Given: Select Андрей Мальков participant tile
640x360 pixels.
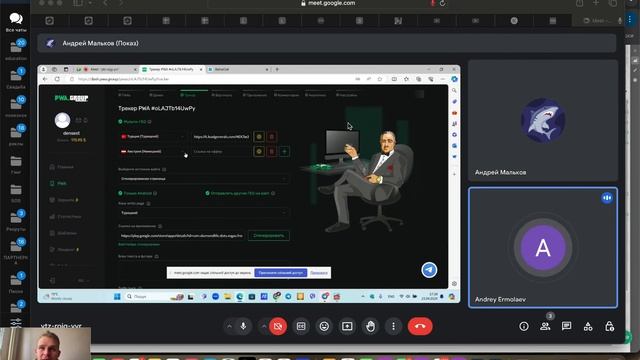Looking at the screenshot, I should pyautogui.click(x=543, y=121).
